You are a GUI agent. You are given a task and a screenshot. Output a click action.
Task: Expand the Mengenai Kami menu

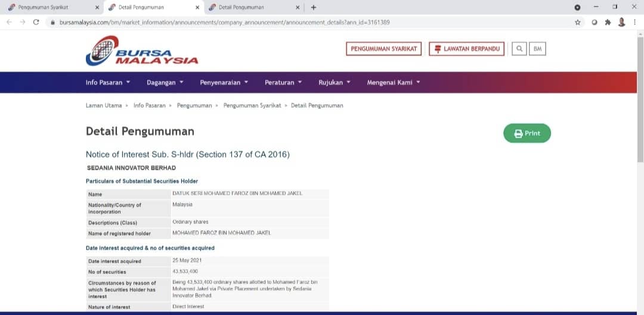pyautogui.click(x=394, y=82)
